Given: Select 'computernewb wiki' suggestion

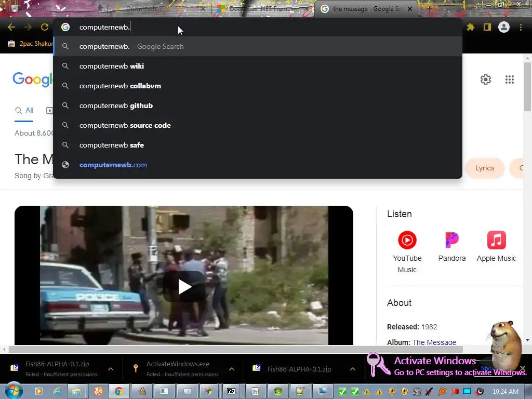Looking at the screenshot, I should (258, 66).
